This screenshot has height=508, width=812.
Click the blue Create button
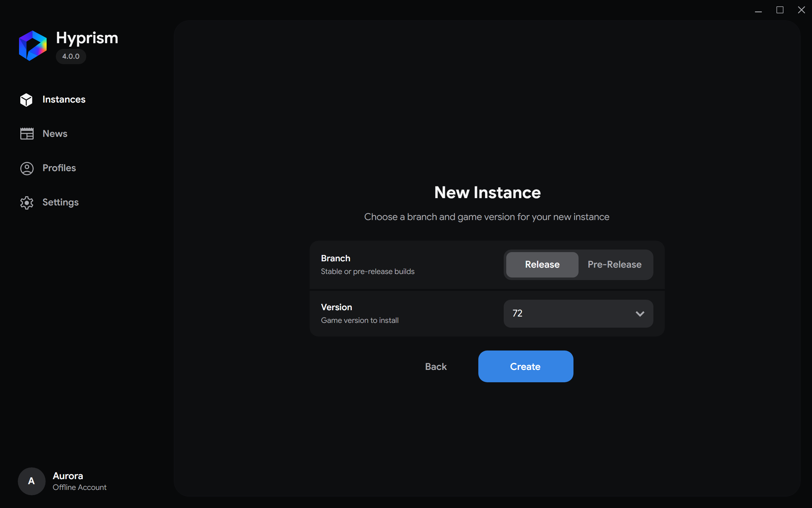(x=526, y=366)
